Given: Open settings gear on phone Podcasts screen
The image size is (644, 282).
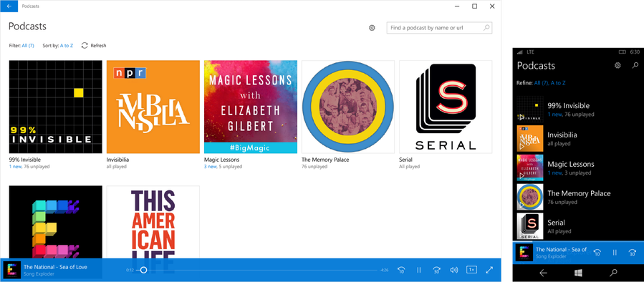Looking at the screenshot, I should (617, 65).
